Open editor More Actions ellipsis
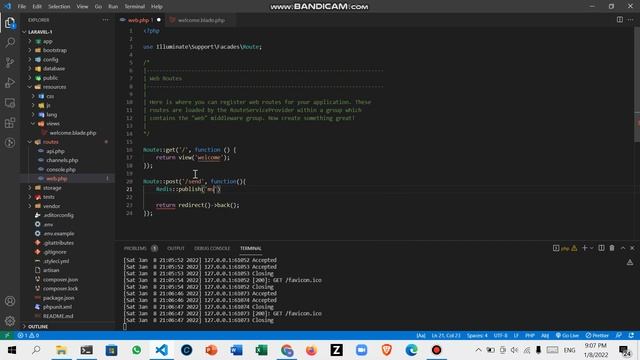The image size is (640, 360). [x=631, y=20]
